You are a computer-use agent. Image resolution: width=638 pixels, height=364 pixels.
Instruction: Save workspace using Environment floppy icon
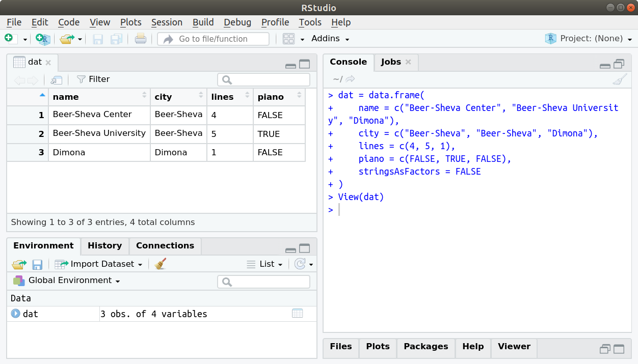click(x=37, y=264)
